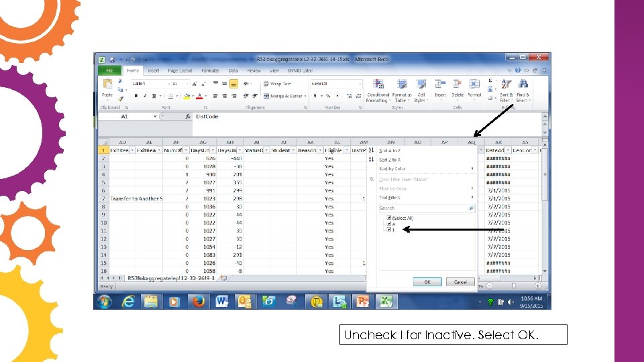The image size is (644, 362).
Task: Click the Delete cells icon
Action: [x=457, y=84]
